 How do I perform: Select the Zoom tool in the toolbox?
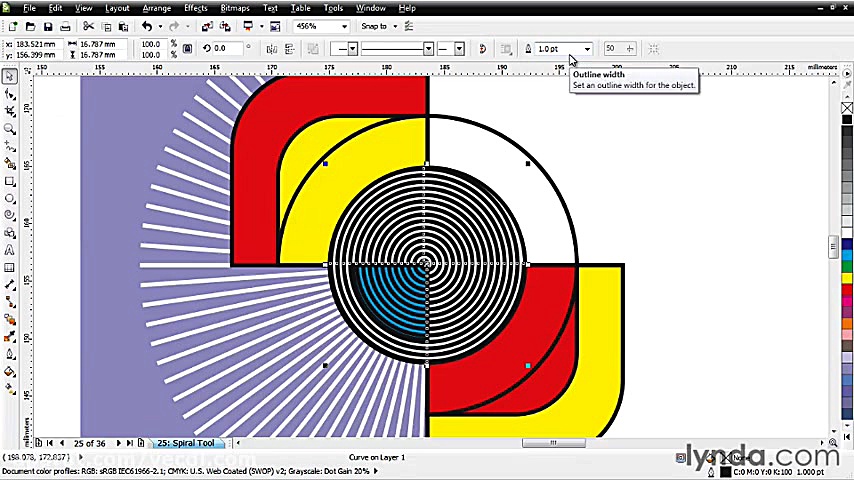point(10,129)
